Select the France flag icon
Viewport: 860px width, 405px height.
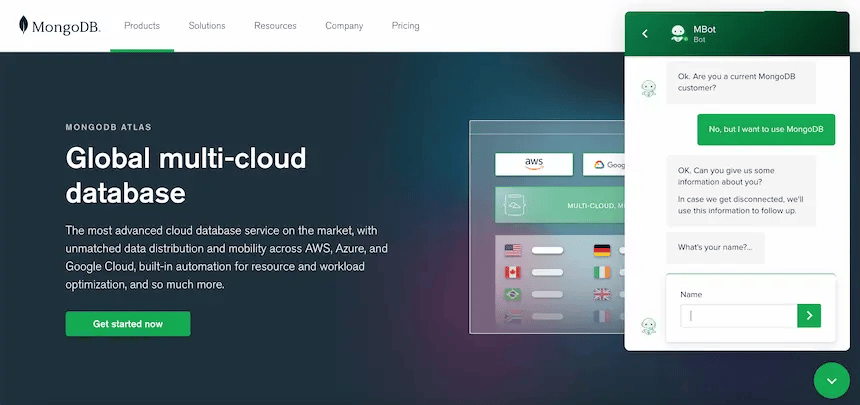click(602, 317)
